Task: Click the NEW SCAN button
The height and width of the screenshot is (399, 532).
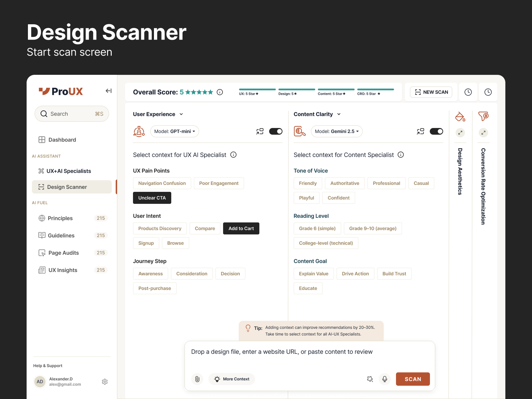Action: 431,92
